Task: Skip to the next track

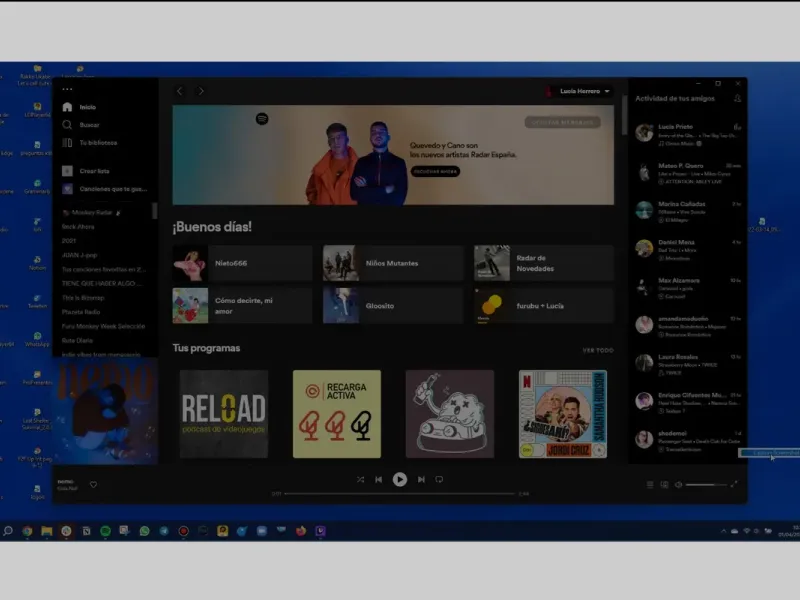Action: (421, 480)
